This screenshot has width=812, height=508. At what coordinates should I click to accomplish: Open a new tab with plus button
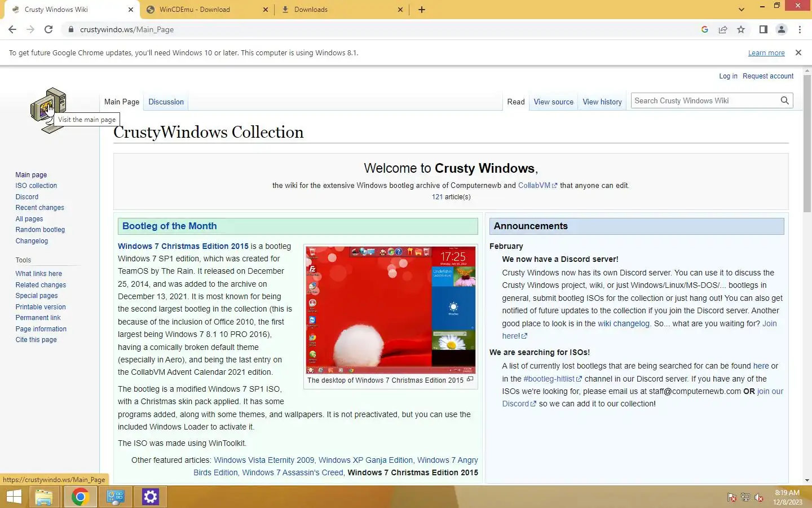pos(421,10)
